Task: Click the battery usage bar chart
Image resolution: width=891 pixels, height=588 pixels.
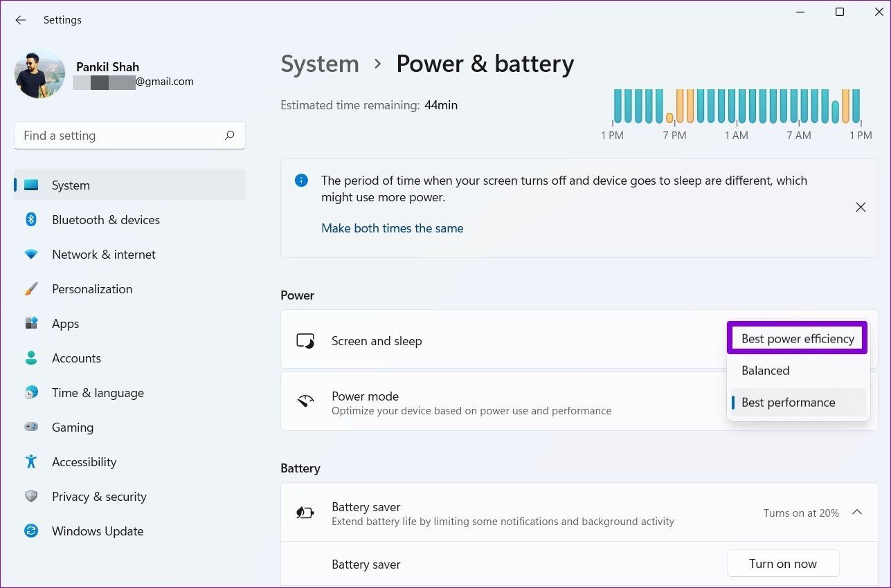Action: click(x=737, y=107)
